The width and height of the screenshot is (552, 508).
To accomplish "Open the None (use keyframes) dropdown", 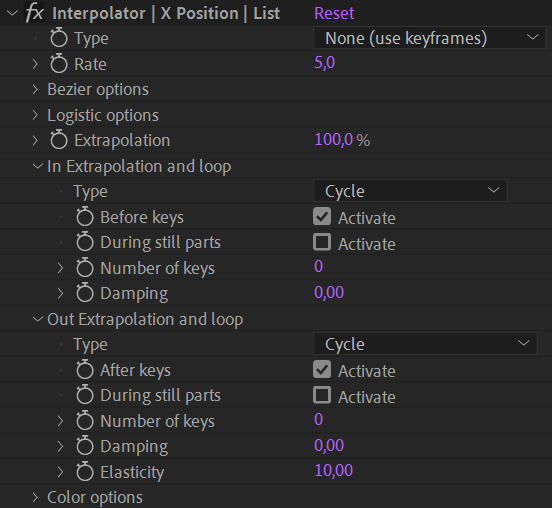I will pos(429,38).
